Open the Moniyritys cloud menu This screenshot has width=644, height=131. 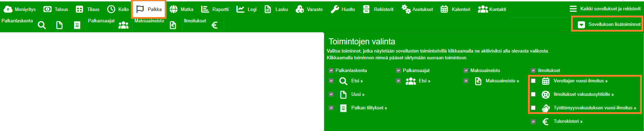[20, 9]
